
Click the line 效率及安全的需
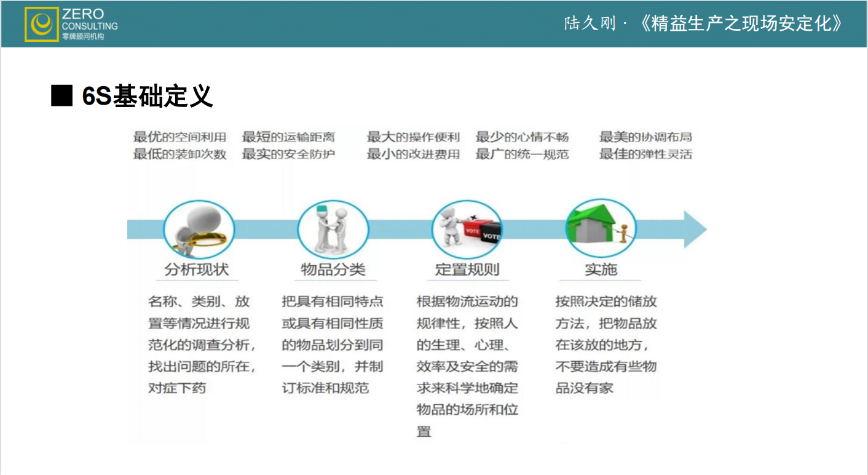467,367
